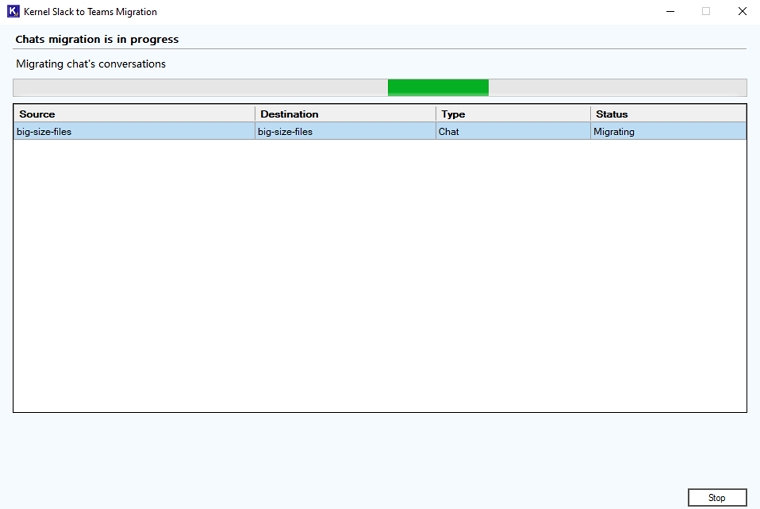Viewport: 760px width, 509px height.
Task: Close the Kernel Slack to Teams Migration window
Action: [x=742, y=11]
